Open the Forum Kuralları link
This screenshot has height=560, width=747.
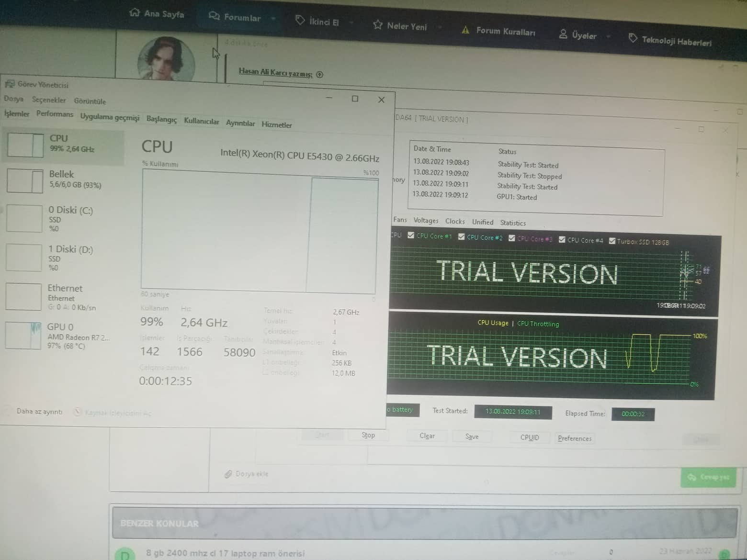[506, 31]
